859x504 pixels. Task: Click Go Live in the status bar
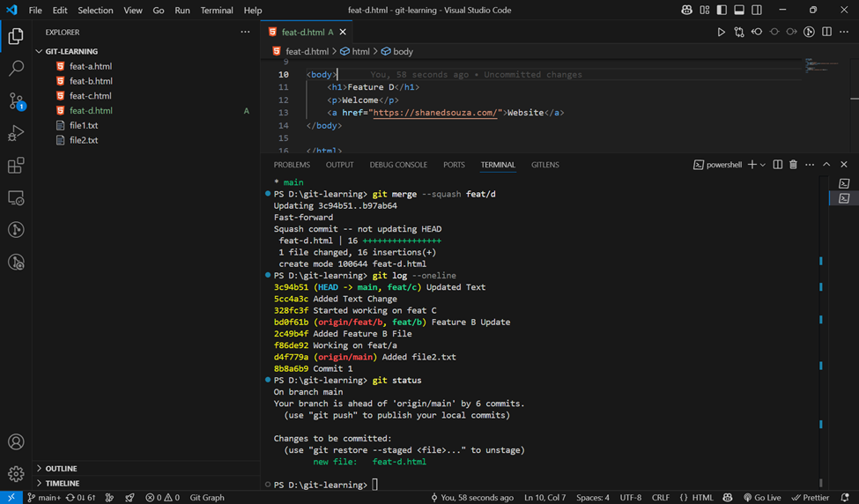pos(762,498)
